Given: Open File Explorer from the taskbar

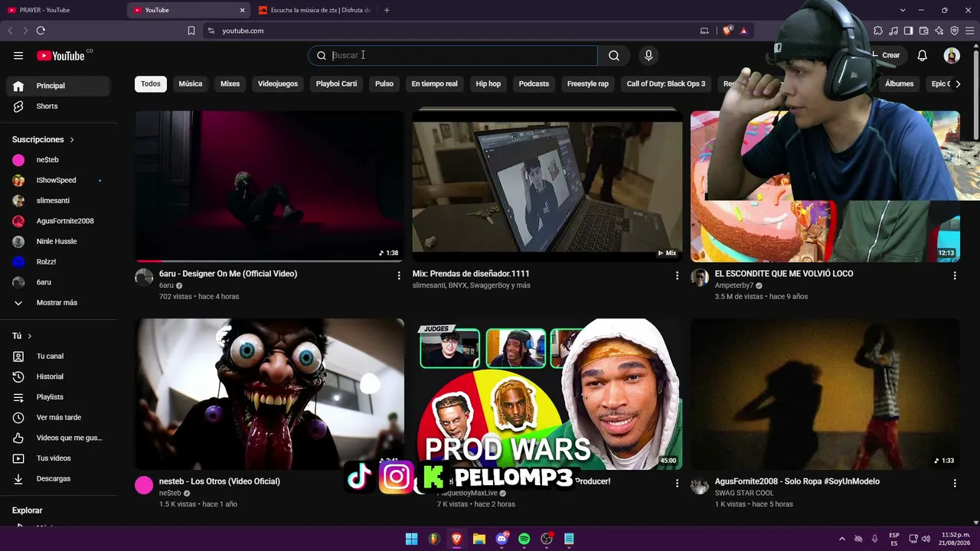Looking at the screenshot, I should [x=479, y=539].
